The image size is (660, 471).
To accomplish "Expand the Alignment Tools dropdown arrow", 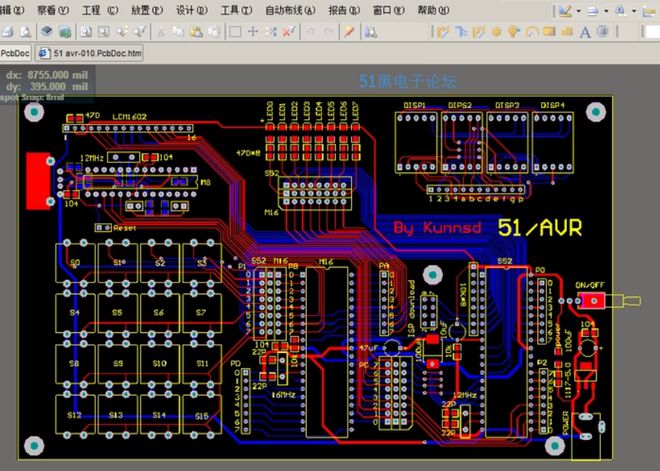I will pyautogui.click(x=606, y=11).
